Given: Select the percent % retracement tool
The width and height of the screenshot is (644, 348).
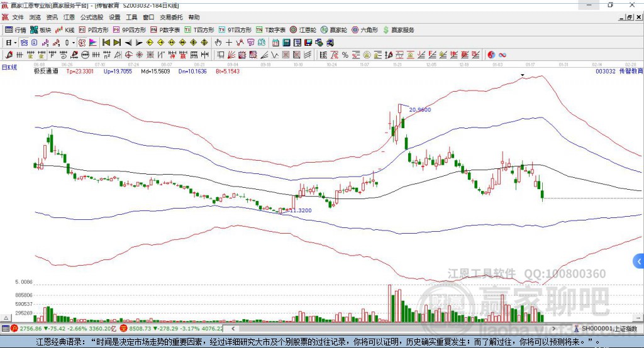Looking at the screenshot, I should 345,55.
